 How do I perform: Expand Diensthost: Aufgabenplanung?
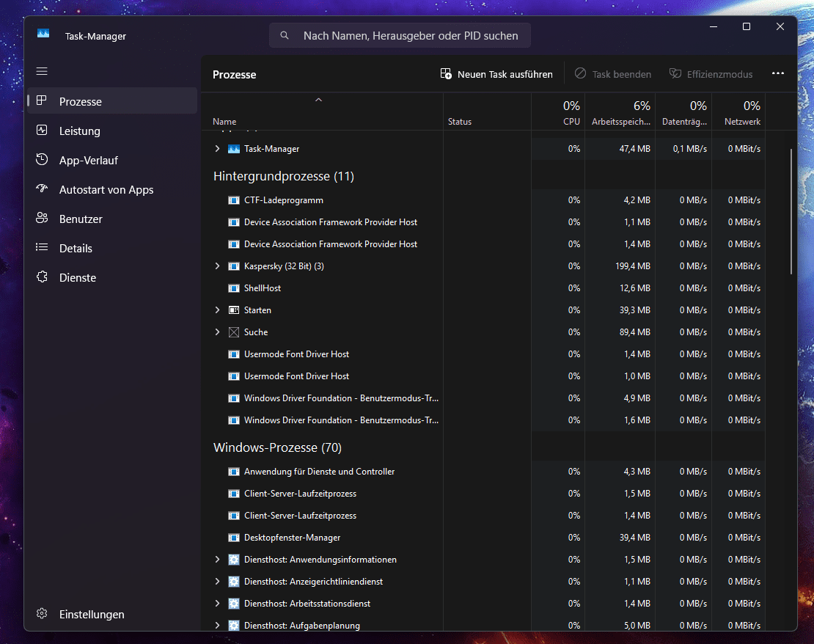click(218, 625)
